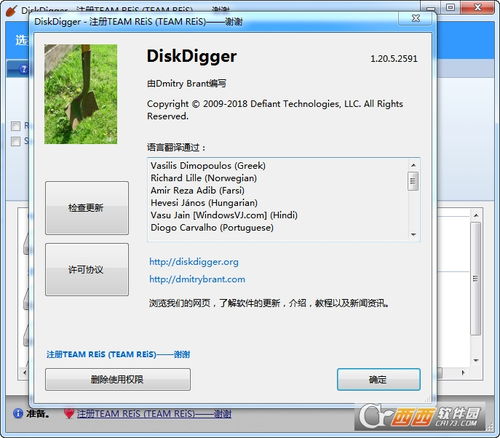Select Hevesi János (Hungarian) in translator list
The width and height of the screenshot is (500, 438).
pyautogui.click(x=204, y=203)
